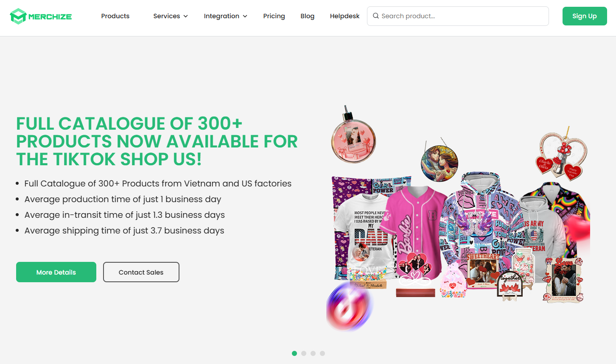Click the More Details button

pos(56,272)
